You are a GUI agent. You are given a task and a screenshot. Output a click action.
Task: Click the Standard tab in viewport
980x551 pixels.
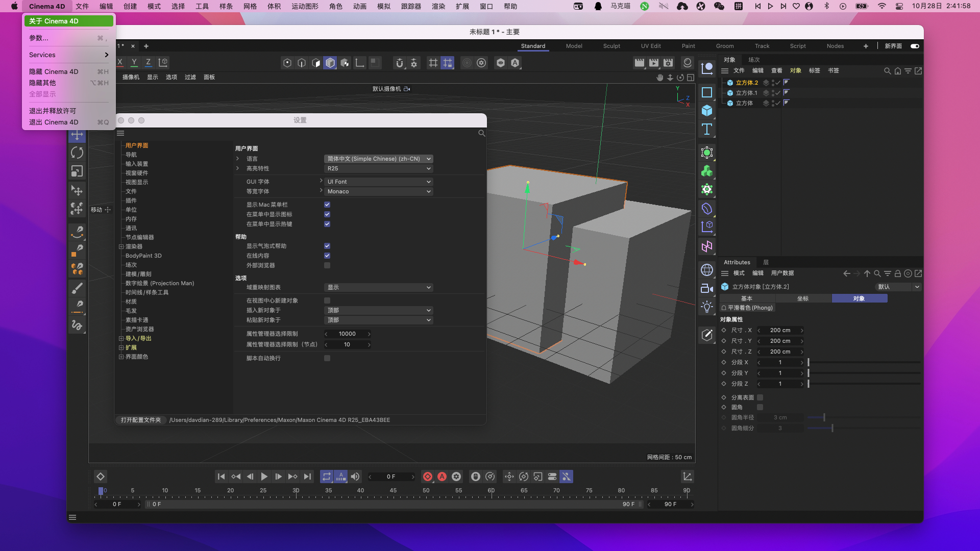coord(532,46)
